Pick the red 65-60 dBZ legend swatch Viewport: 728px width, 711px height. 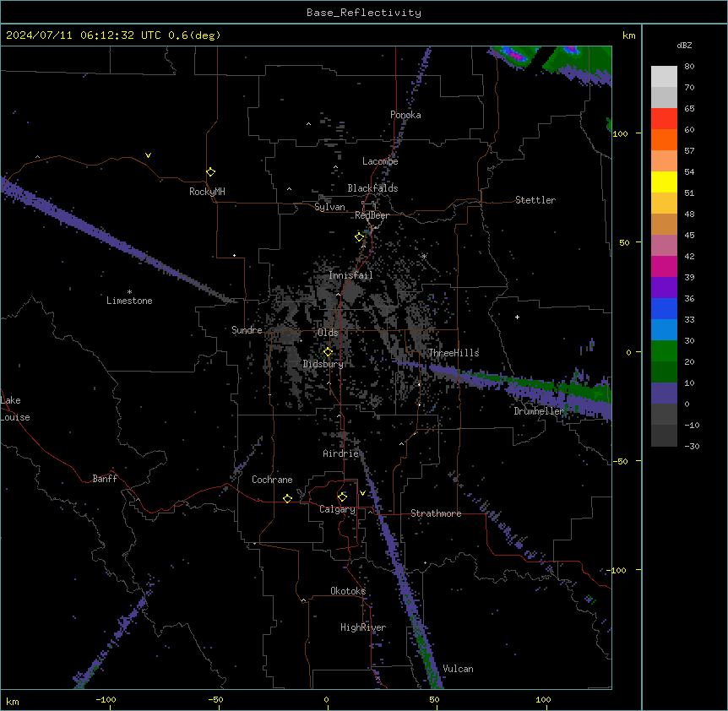pos(664,119)
